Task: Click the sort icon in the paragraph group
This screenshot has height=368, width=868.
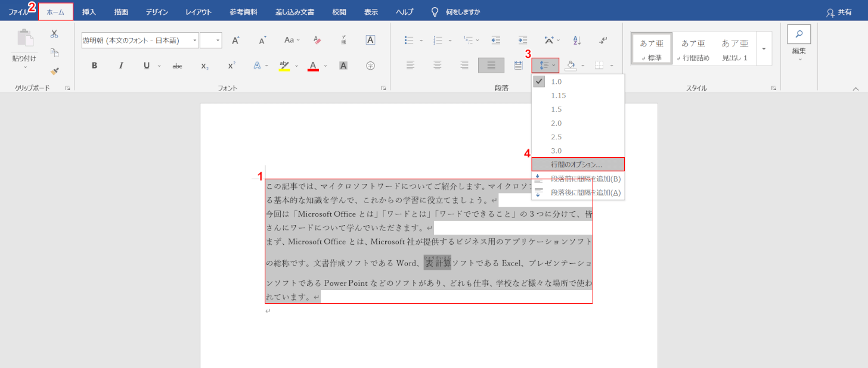Action: coord(576,40)
